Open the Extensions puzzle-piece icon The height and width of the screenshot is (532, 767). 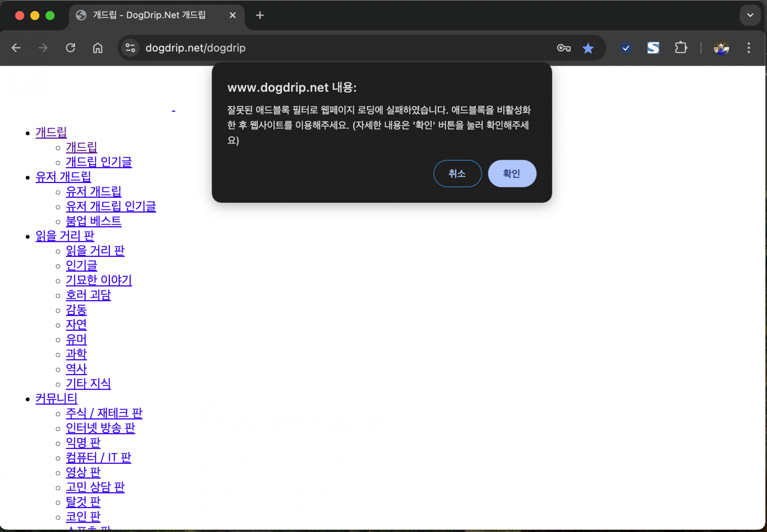click(x=680, y=48)
